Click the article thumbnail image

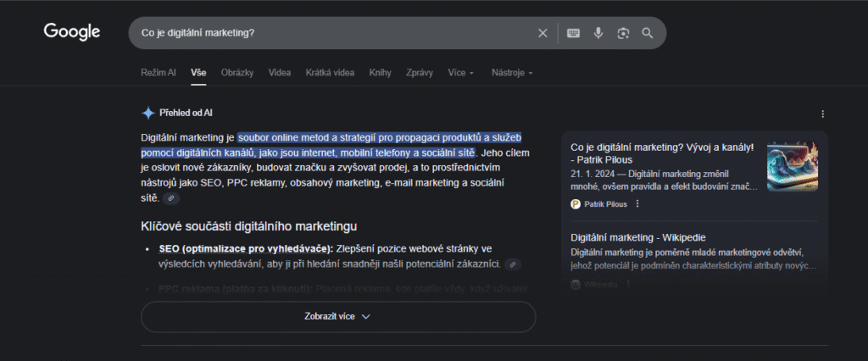(792, 166)
